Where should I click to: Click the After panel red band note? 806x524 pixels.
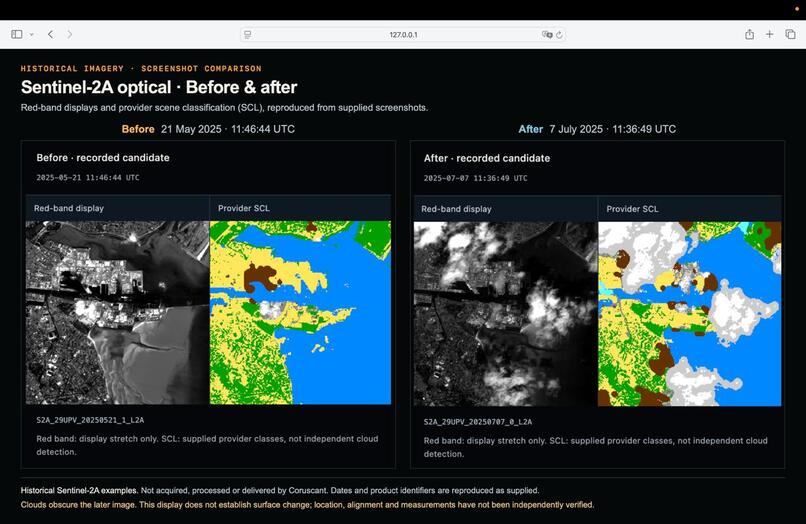tap(596, 447)
